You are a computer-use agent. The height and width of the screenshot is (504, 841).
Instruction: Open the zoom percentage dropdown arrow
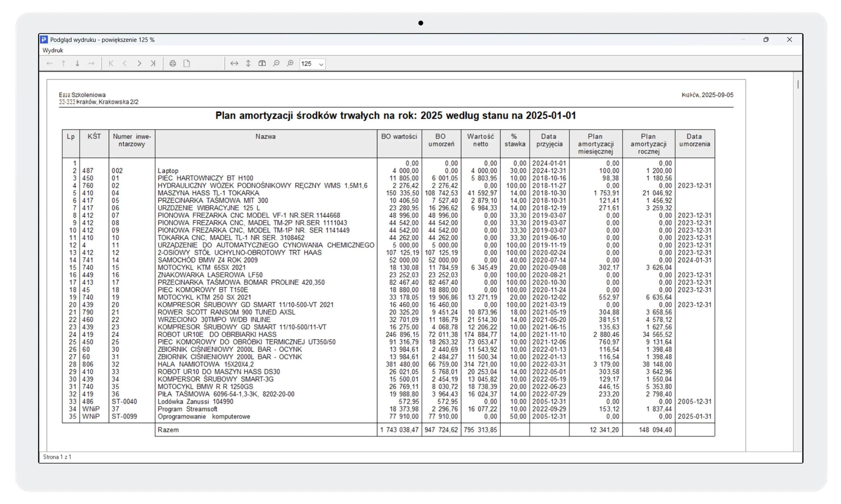(x=321, y=64)
